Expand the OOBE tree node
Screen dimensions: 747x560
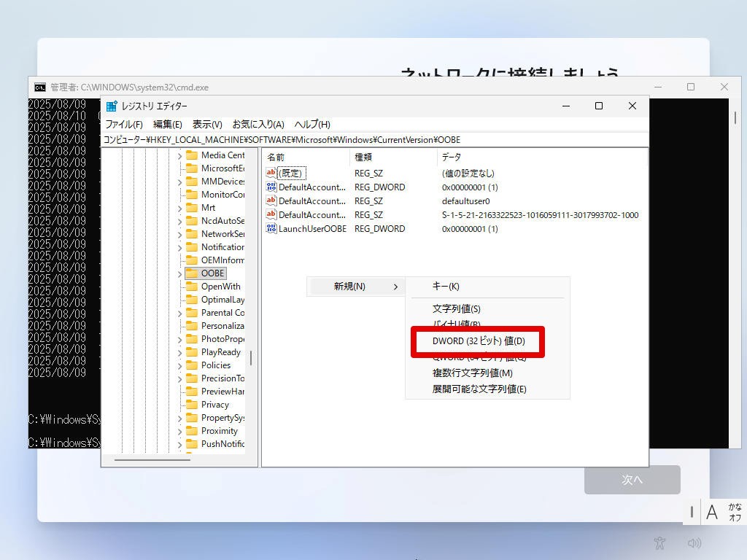[179, 274]
